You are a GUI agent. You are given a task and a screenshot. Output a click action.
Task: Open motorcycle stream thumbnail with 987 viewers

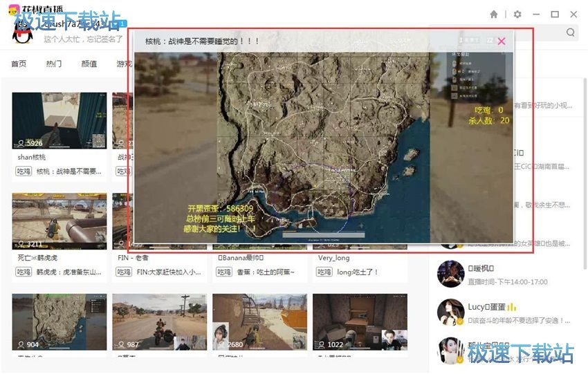pyautogui.click(x=159, y=322)
